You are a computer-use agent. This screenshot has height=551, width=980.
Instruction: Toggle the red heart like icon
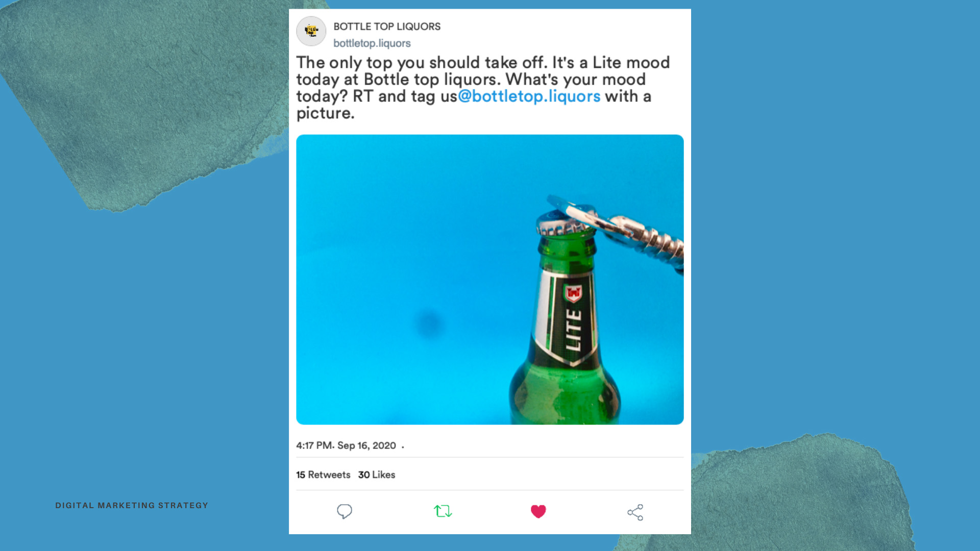point(538,511)
